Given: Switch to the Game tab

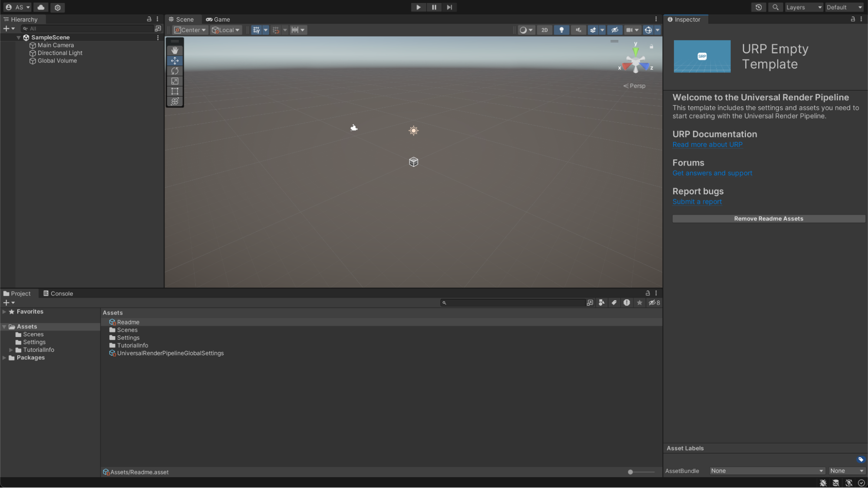Looking at the screenshot, I should tap(218, 20).
